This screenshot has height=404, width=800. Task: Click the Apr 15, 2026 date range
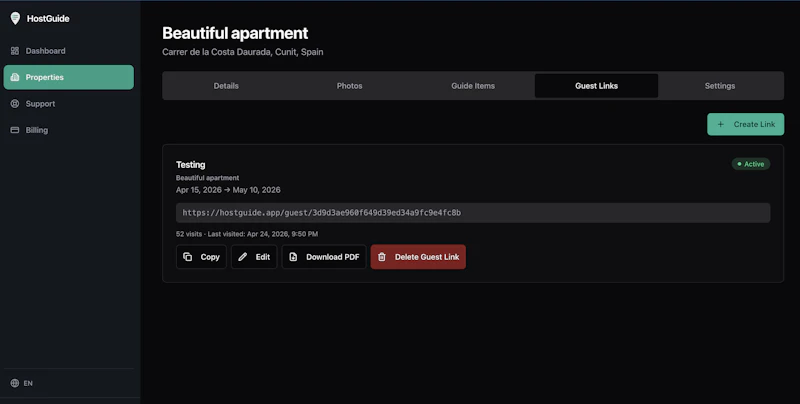(228, 190)
